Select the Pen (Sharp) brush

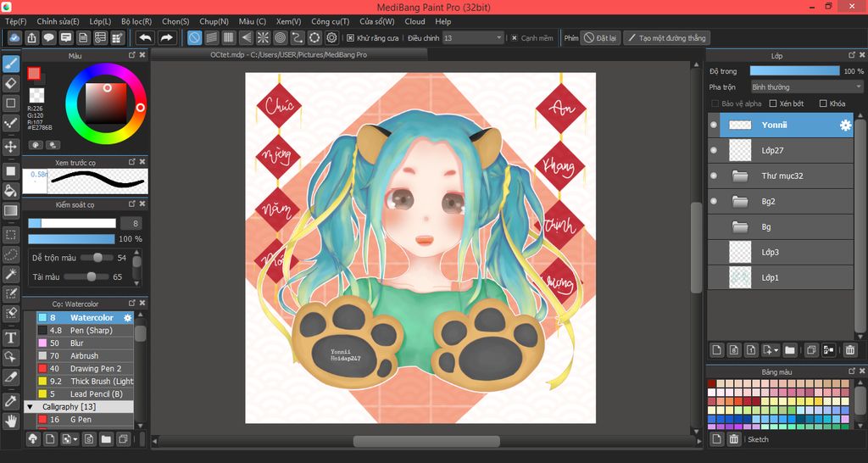tap(86, 331)
